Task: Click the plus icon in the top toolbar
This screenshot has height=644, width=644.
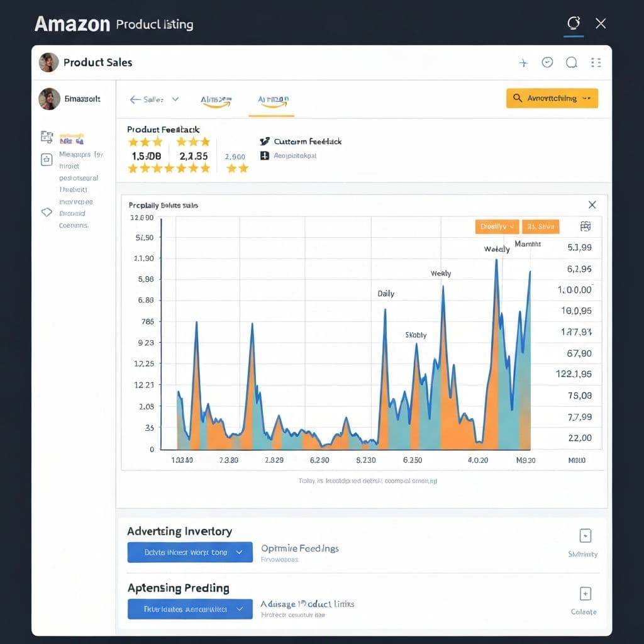Action: coord(523,62)
